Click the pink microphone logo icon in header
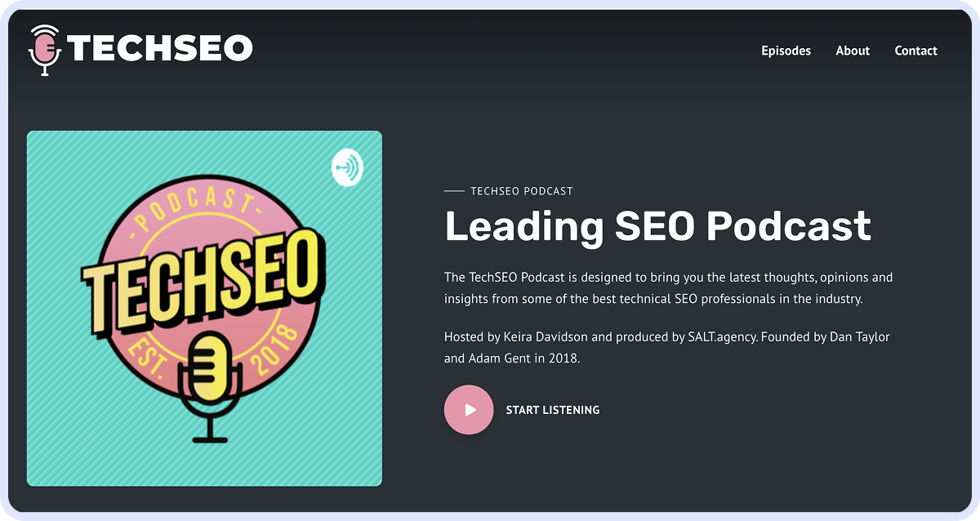Screen dimensions: 980x521 coord(46,50)
